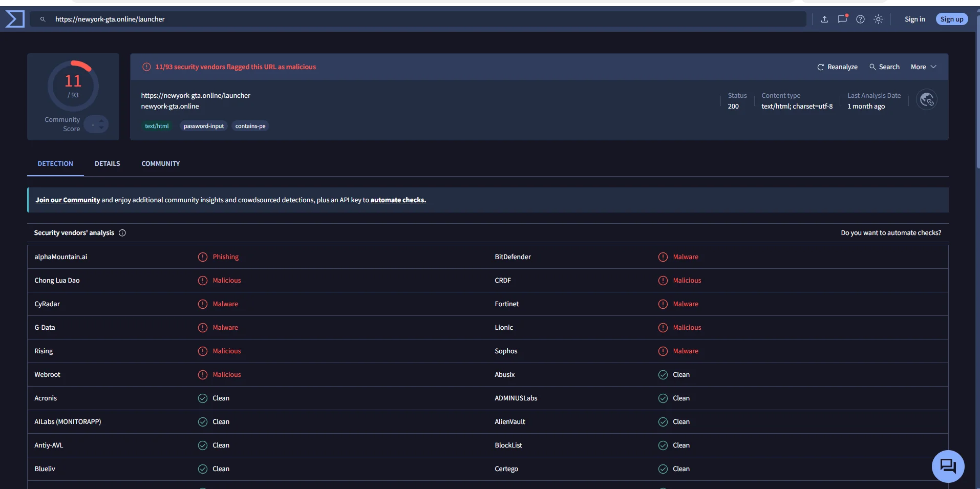
Task: Open the upload file icon
Action: coord(824,19)
